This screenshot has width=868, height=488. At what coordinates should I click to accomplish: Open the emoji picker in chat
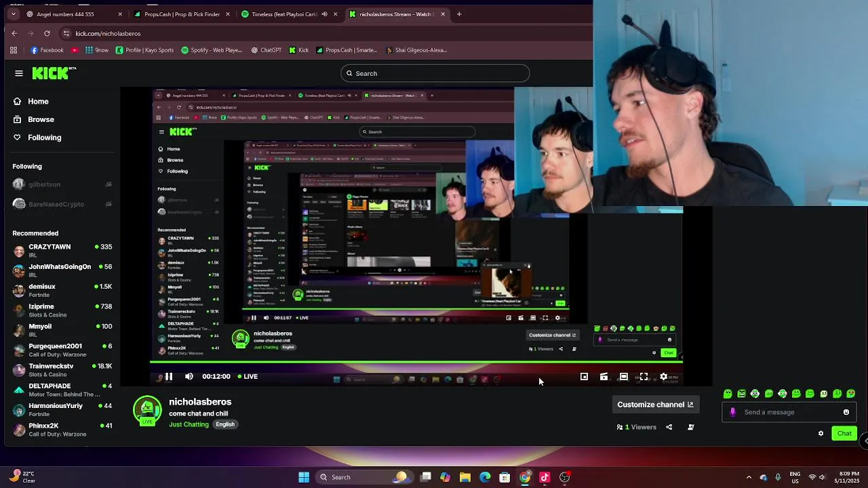coord(846,412)
